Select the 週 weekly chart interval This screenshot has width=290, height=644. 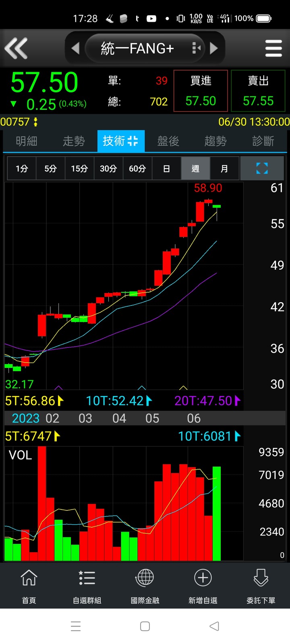click(195, 168)
